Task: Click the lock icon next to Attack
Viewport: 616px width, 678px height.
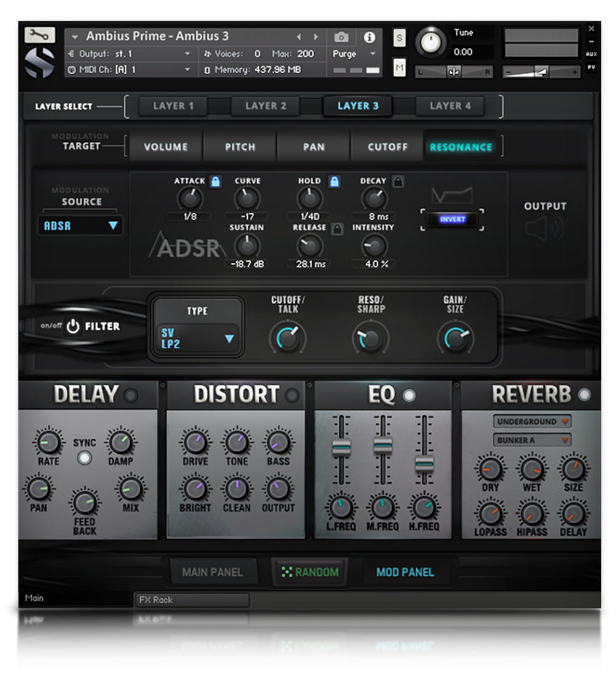Action: tap(216, 181)
